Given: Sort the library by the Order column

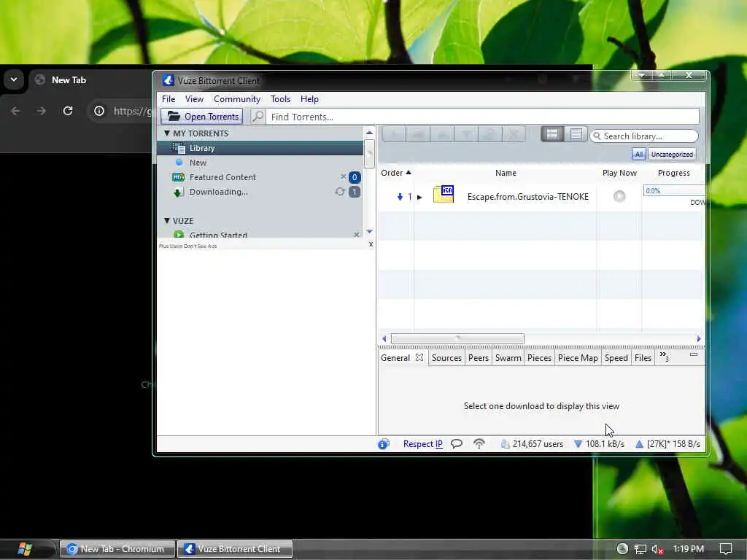Looking at the screenshot, I should click(395, 173).
